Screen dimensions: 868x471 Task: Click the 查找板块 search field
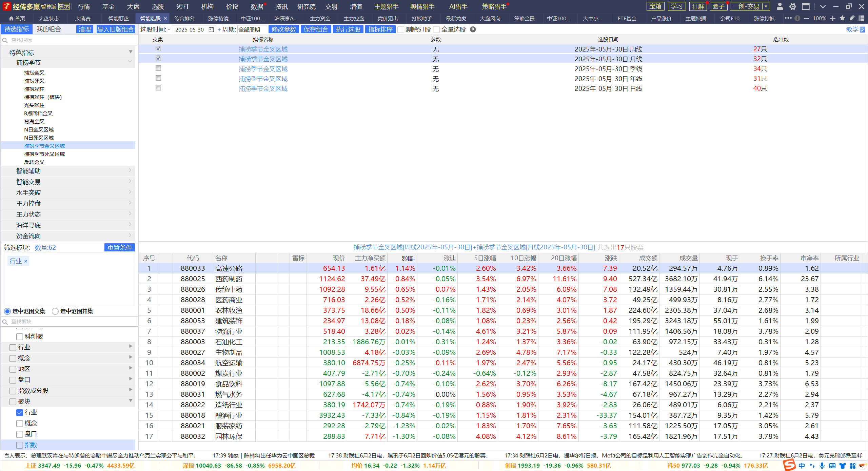[x=70, y=322]
